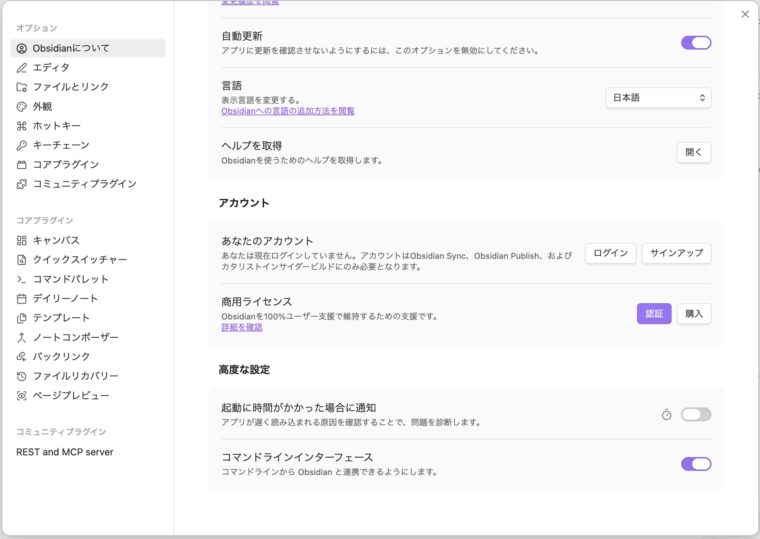Image resolution: width=760 pixels, height=539 pixels.
Task: Click the purple 認証 license button
Action: pyautogui.click(x=654, y=314)
